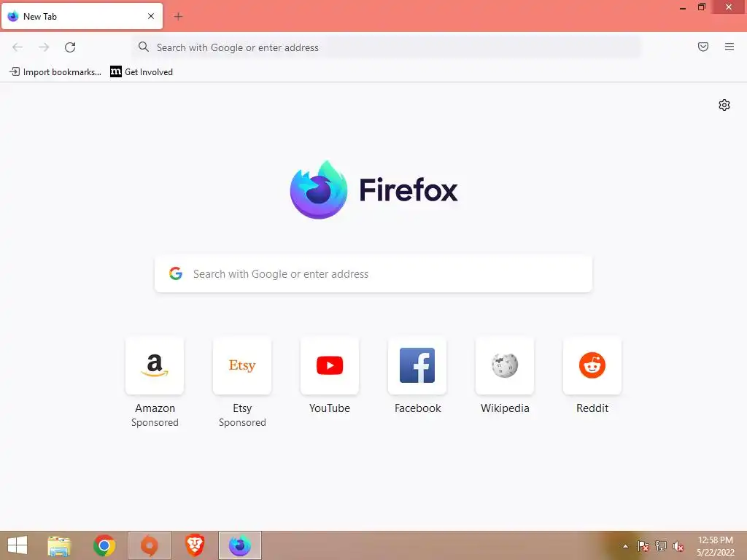Click the Google G icon in search box
Image resolution: width=747 pixels, height=560 pixels.
tap(176, 273)
